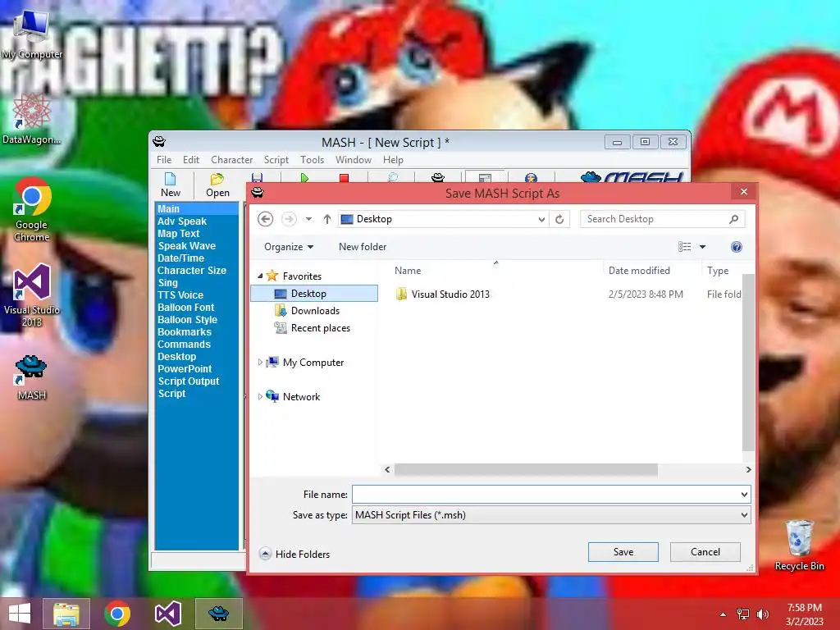Click the Save button
Viewport: 840px width, 630px height.
click(623, 552)
